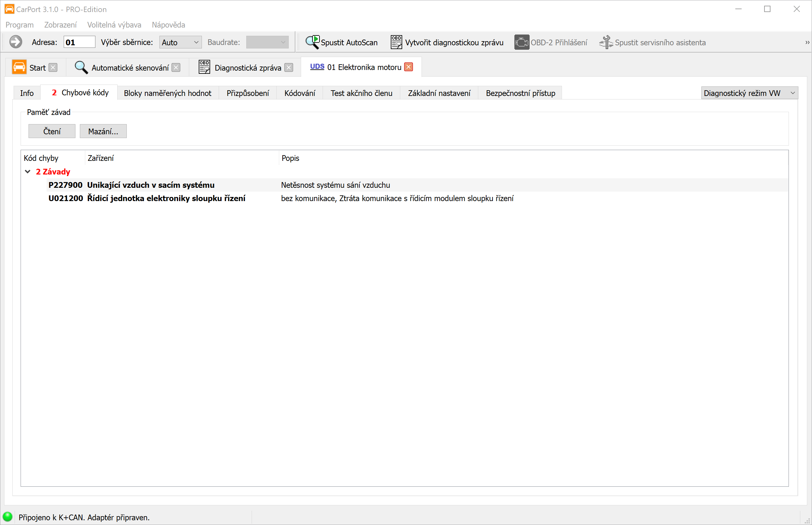This screenshot has height=525, width=812.
Task: Close the 01 Elektronika motoru tab
Action: coord(409,67)
